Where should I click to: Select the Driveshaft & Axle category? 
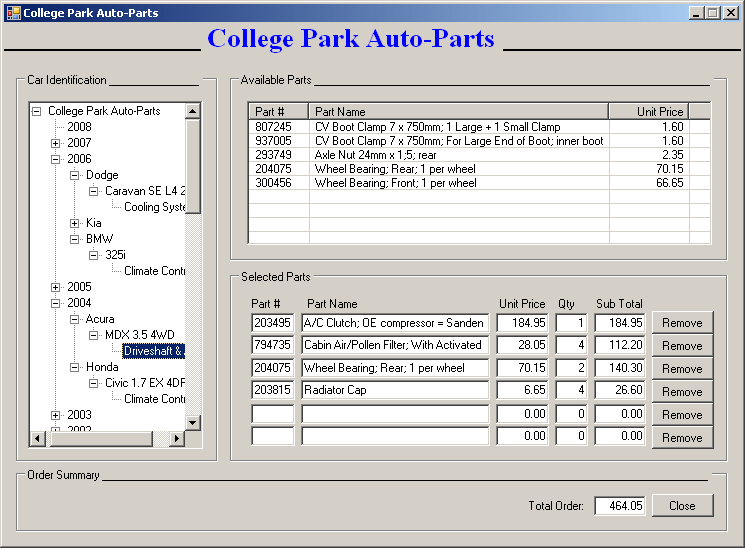point(153,351)
